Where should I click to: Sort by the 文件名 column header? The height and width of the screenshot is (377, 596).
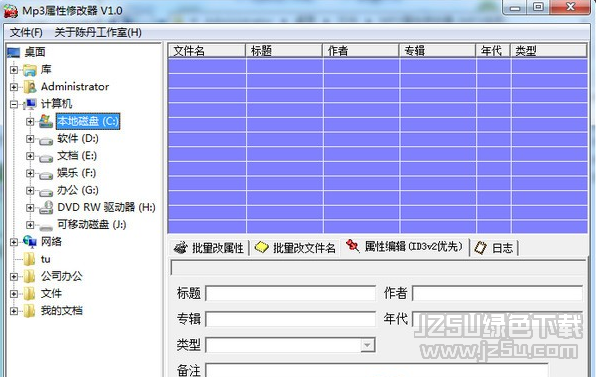click(206, 51)
